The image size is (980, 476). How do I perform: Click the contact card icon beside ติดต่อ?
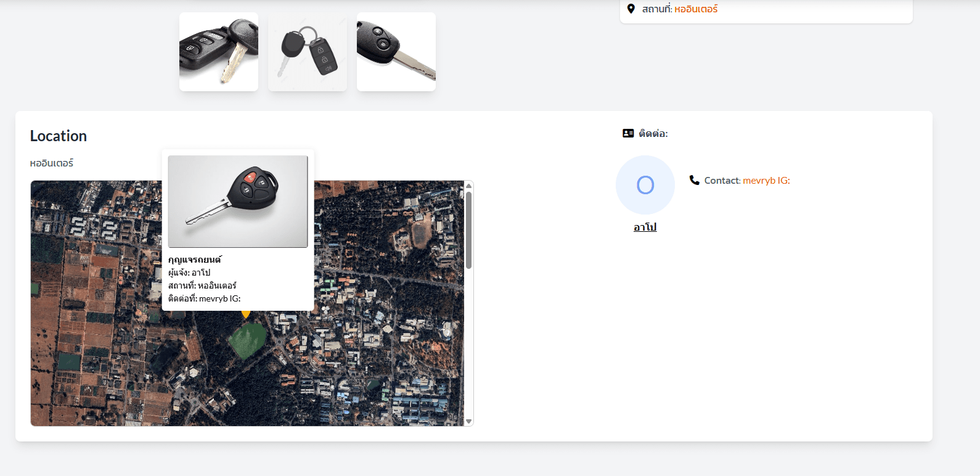(x=628, y=133)
